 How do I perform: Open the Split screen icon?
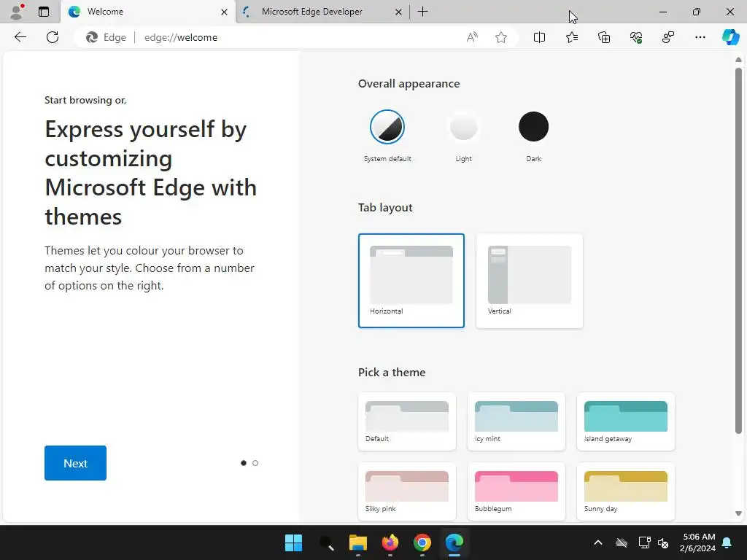pyautogui.click(x=539, y=37)
